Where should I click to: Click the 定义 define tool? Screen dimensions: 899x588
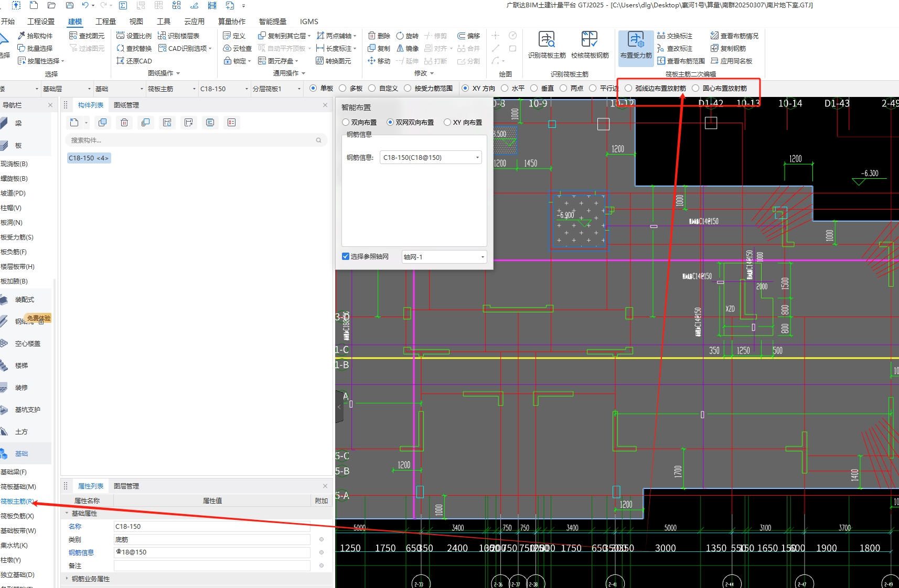234,36
